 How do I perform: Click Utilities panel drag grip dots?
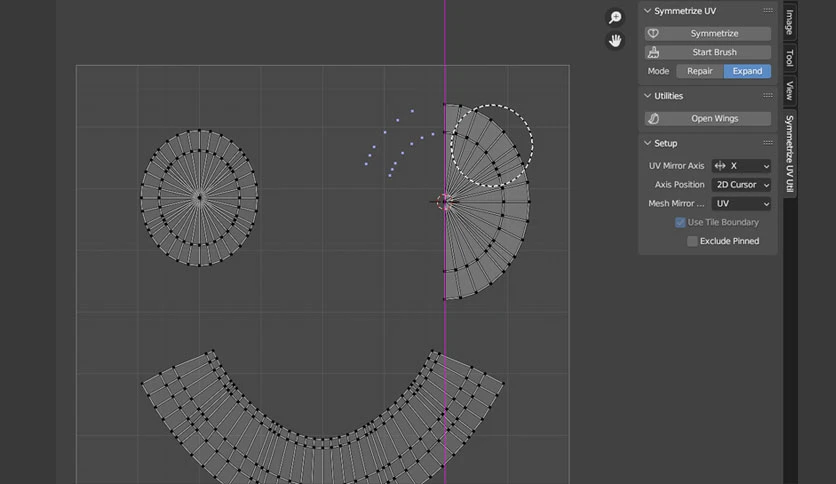coord(768,96)
